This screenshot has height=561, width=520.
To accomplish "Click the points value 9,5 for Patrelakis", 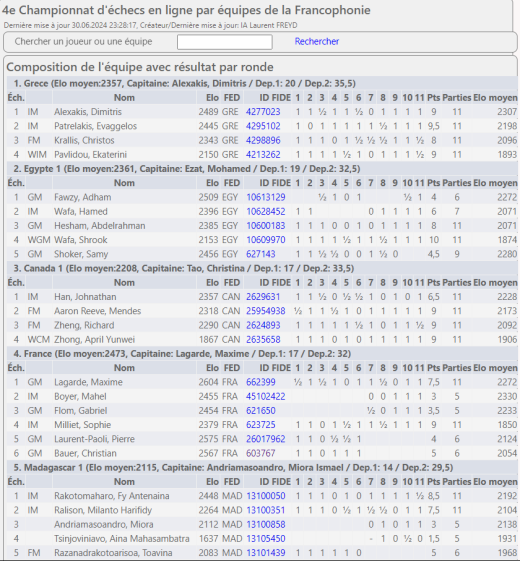I will click(433, 126).
